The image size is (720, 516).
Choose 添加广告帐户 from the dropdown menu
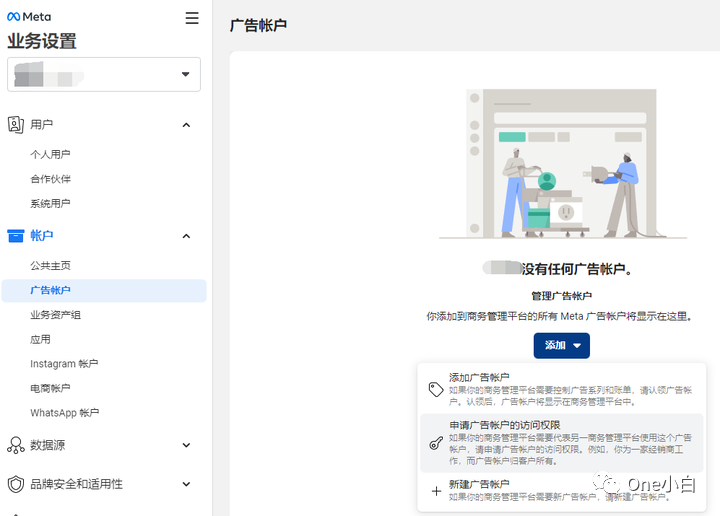(562, 389)
